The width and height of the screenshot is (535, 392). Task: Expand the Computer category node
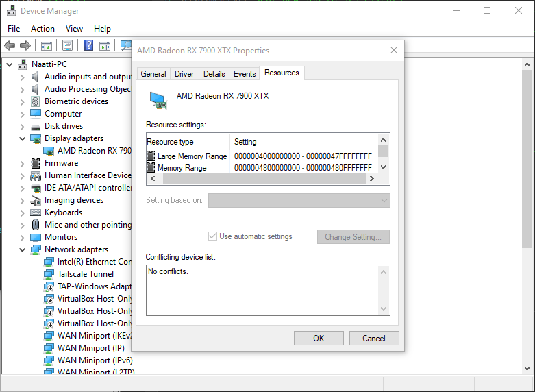click(x=22, y=114)
